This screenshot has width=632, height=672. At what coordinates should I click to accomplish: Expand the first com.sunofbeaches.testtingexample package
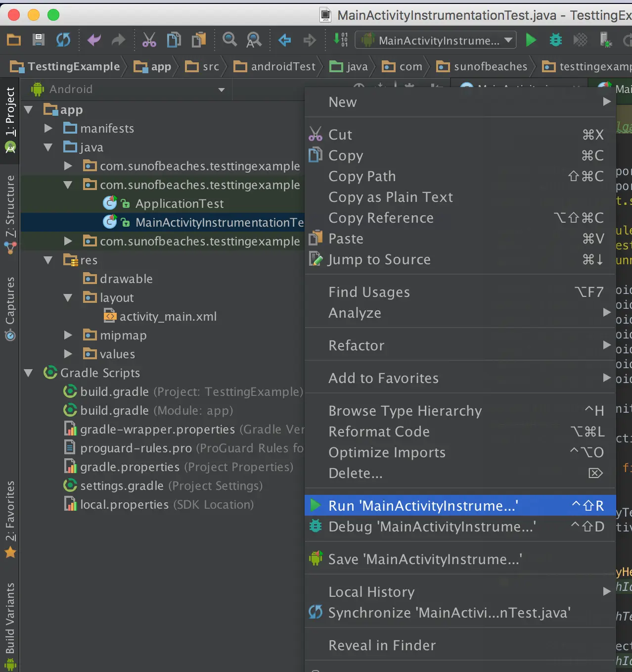tap(68, 166)
